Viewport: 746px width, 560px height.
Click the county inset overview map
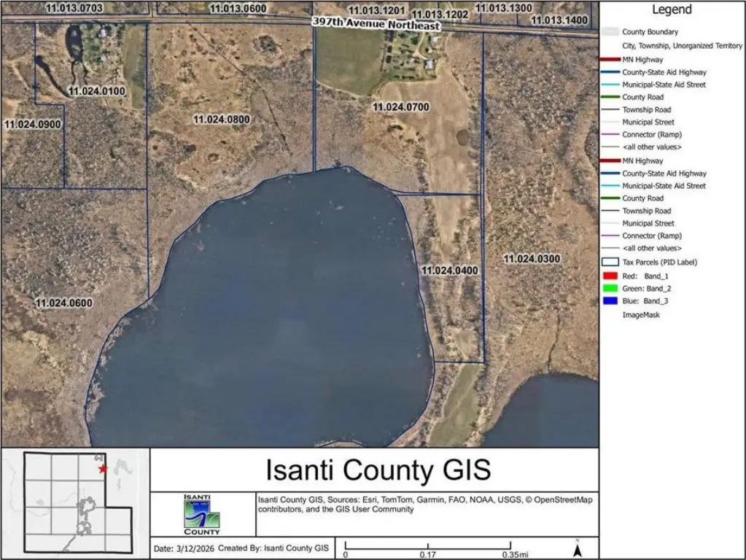[x=75, y=502]
